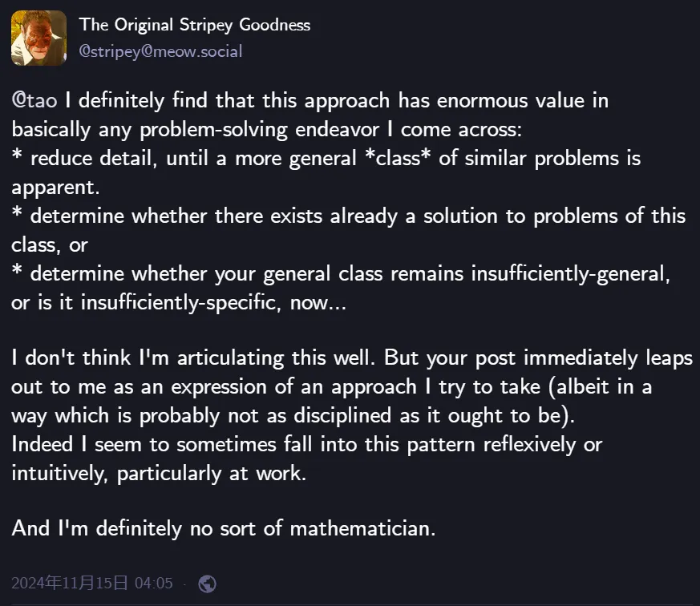Click the parenthetical phrase albeit in a
The height and width of the screenshot is (606, 700).
point(601,387)
